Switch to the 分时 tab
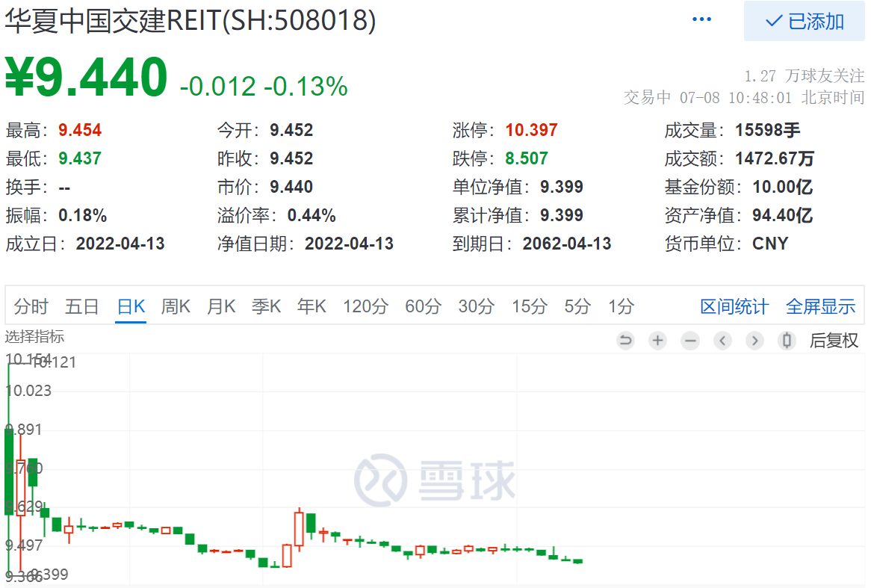This screenshot has width=871, height=588. 31,306
